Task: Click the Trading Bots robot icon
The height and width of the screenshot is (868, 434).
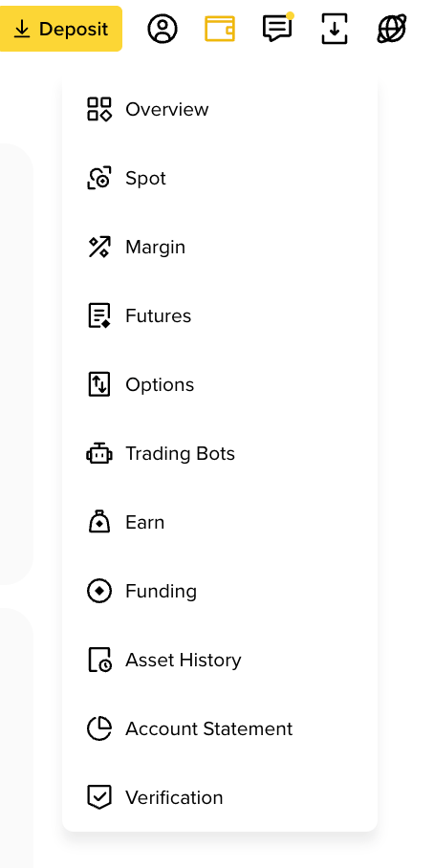Action: point(99,454)
